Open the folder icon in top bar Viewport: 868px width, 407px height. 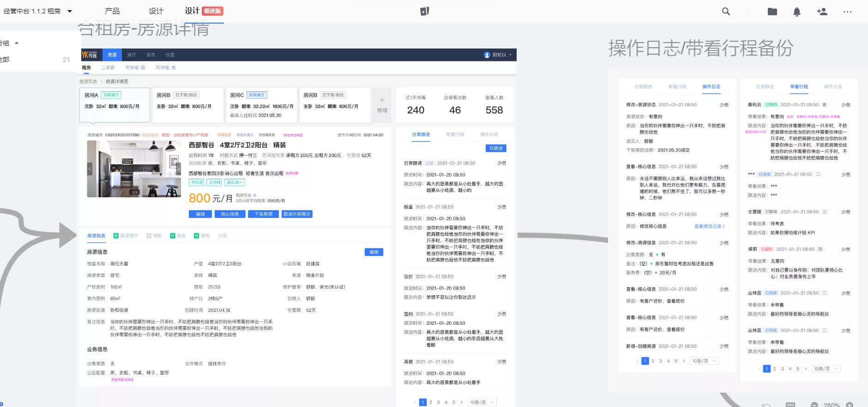coord(772,12)
